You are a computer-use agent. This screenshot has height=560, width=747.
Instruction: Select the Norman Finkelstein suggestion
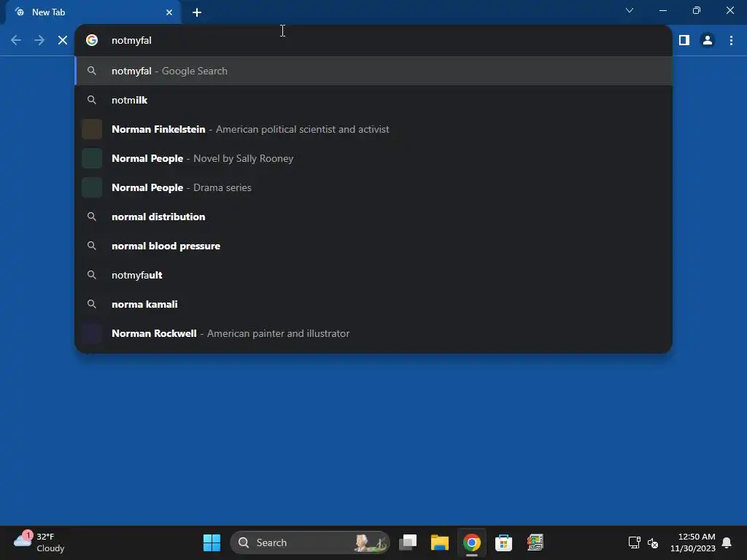373,129
